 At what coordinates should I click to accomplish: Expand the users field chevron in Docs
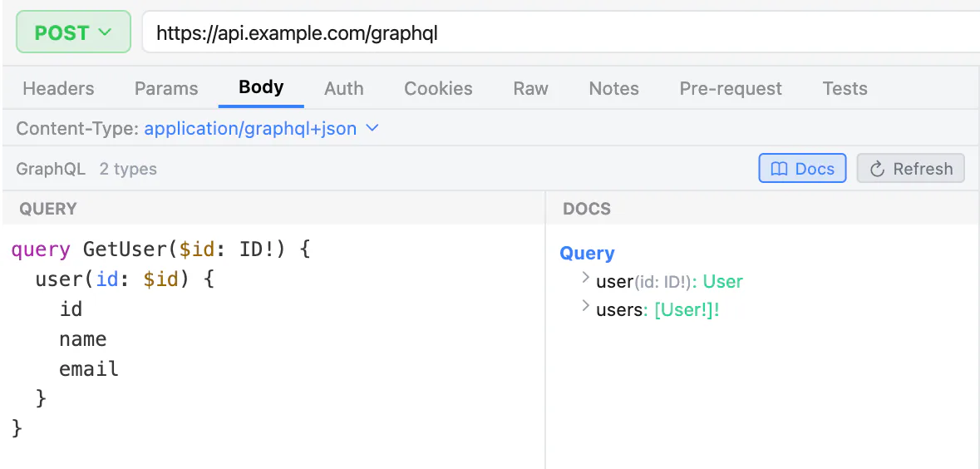[x=586, y=306]
